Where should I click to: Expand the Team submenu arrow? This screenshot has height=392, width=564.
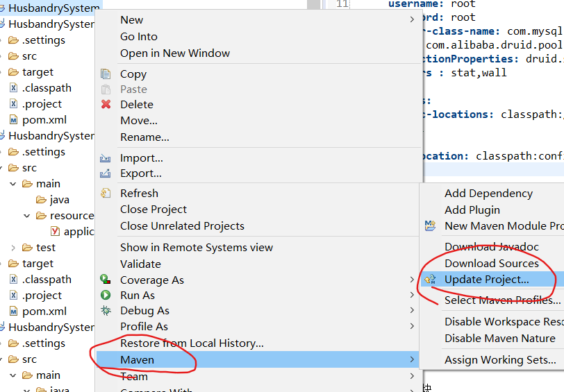coord(412,376)
